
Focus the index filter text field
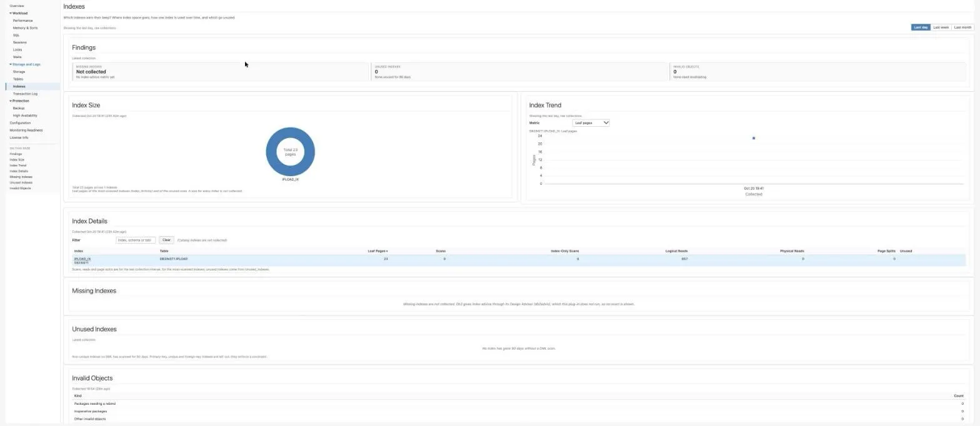(136, 240)
